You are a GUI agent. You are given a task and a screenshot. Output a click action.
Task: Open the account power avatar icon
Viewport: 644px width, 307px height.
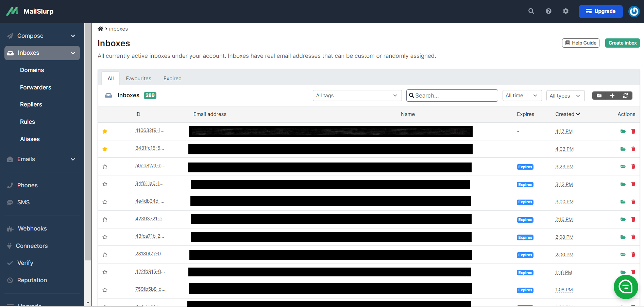point(634,12)
